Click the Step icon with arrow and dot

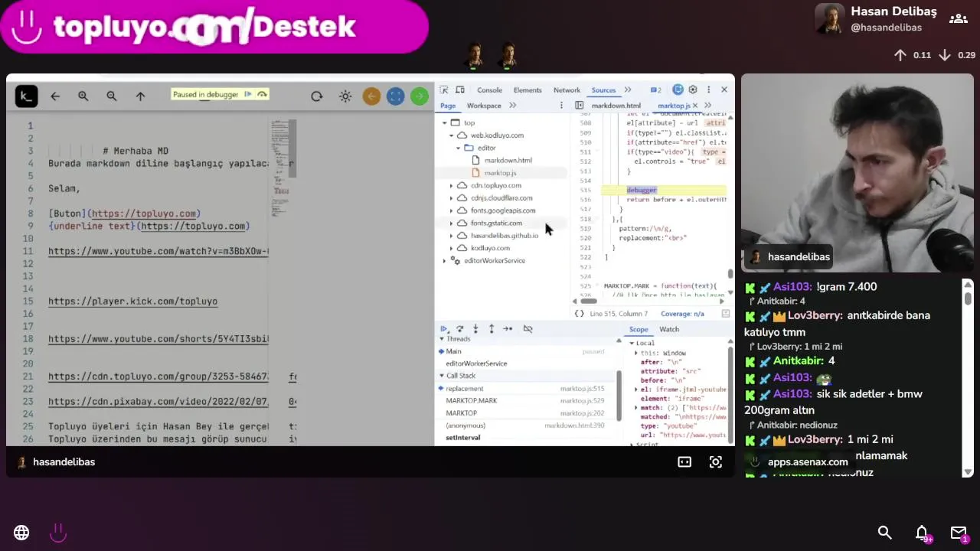pyautogui.click(x=508, y=329)
